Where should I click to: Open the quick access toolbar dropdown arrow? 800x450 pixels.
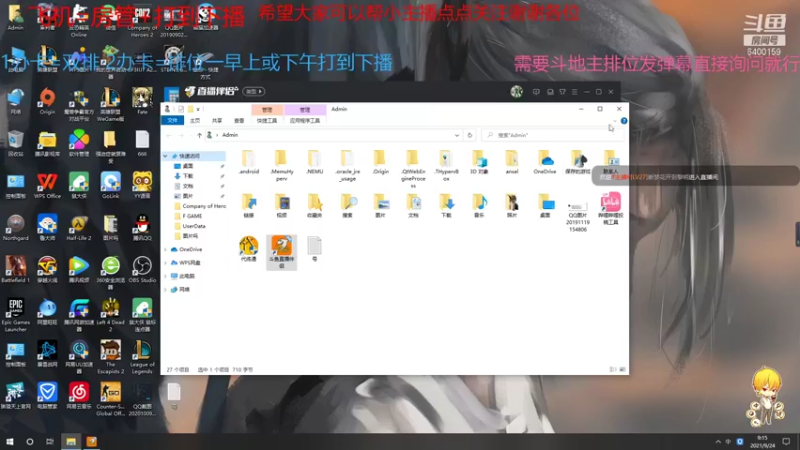coord(198,109)
